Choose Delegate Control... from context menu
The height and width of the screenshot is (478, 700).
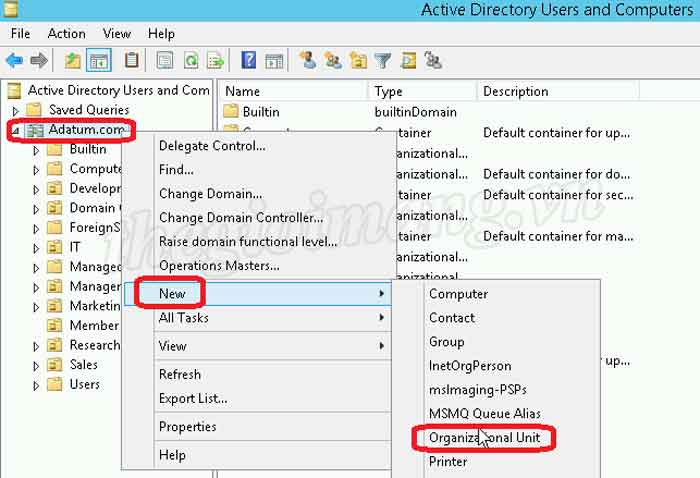(x=212, y=146)
